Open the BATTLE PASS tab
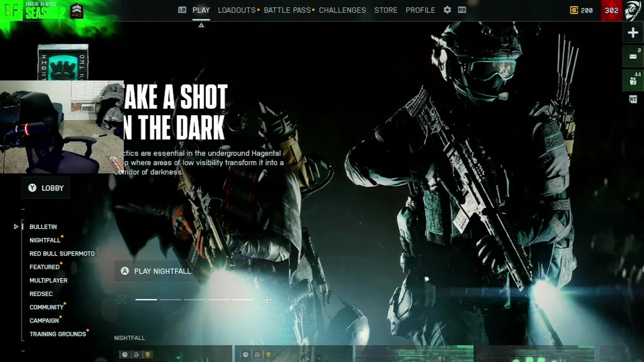 pos(287,10)
